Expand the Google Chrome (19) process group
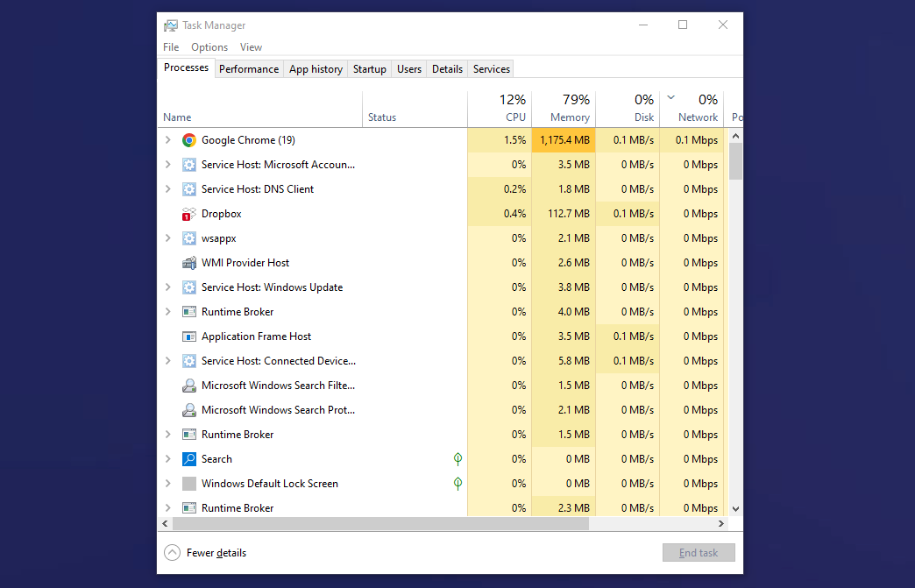The image size is (915, 588). point(168,139)
